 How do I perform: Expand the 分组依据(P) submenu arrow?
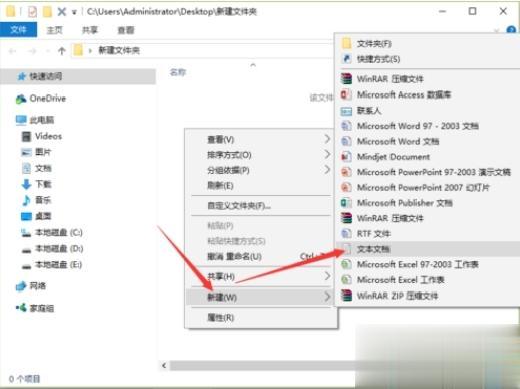(x=327, y=170)
